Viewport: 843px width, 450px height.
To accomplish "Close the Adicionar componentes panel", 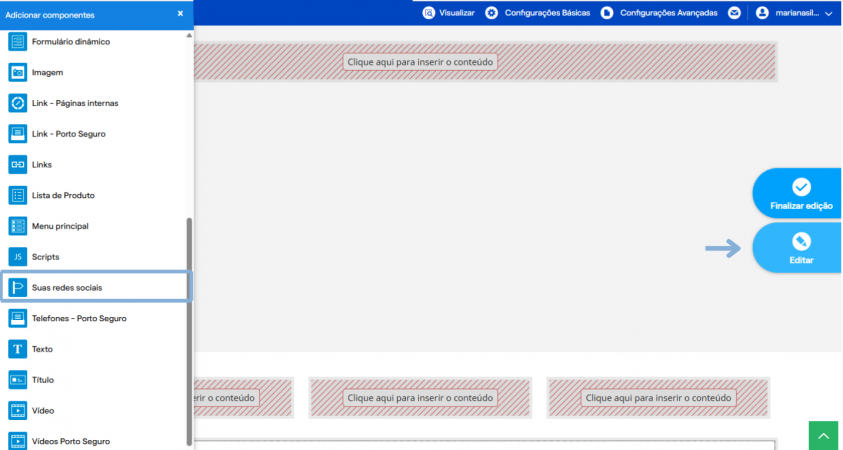I will 180,13.
